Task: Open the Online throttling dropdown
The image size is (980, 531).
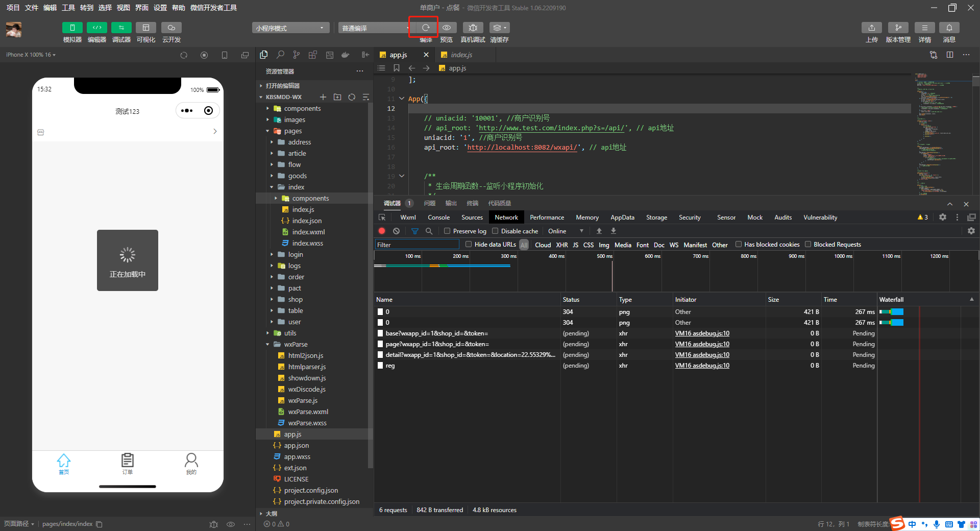Action: click(566, 231)
